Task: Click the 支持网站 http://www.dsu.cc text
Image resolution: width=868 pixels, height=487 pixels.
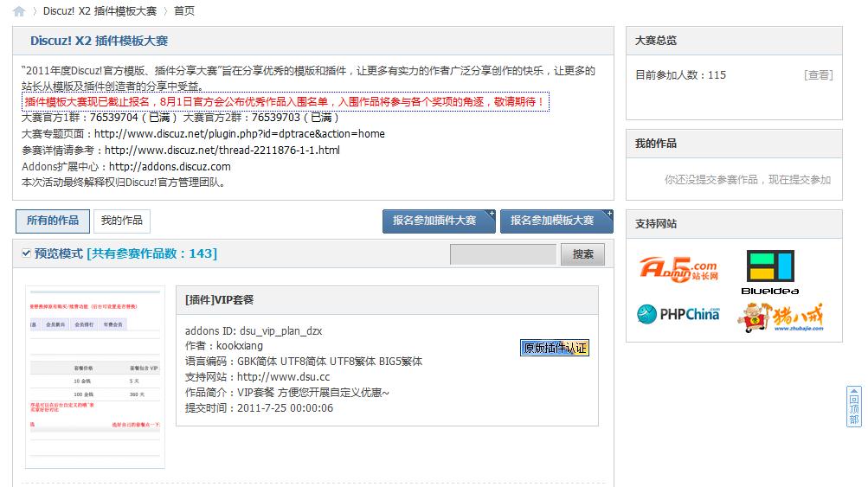Action: [x=257, y=377]
